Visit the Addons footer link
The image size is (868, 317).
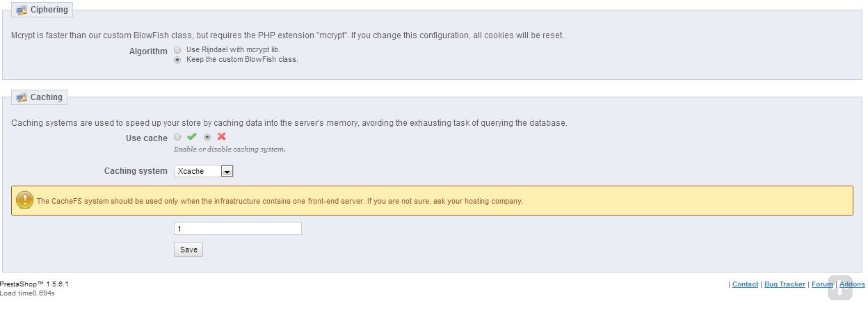point(852,284)
